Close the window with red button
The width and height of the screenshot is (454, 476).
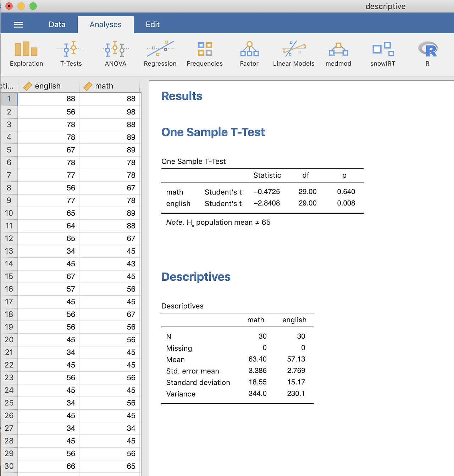pyautogui.click(x=9, y=6)
